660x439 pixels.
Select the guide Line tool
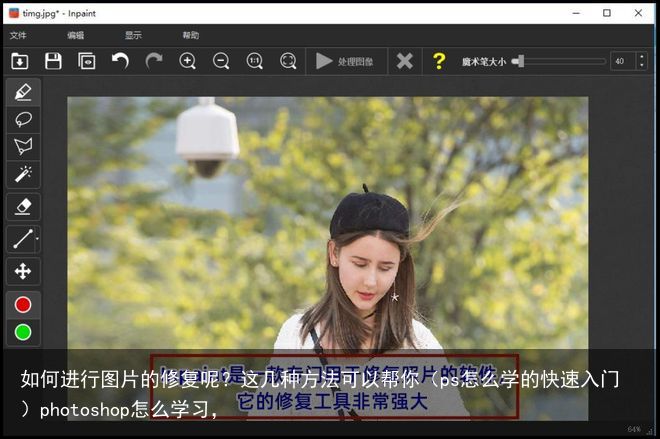point(22,239)
